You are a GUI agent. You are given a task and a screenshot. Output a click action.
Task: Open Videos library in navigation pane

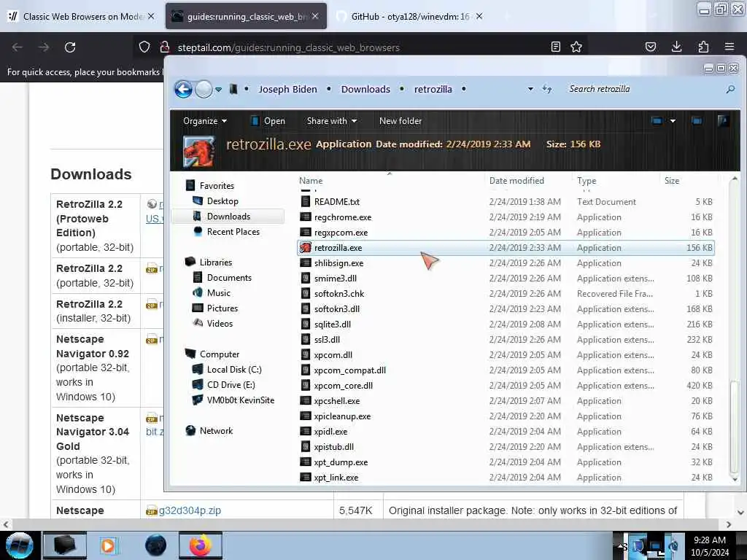(220, 323)
